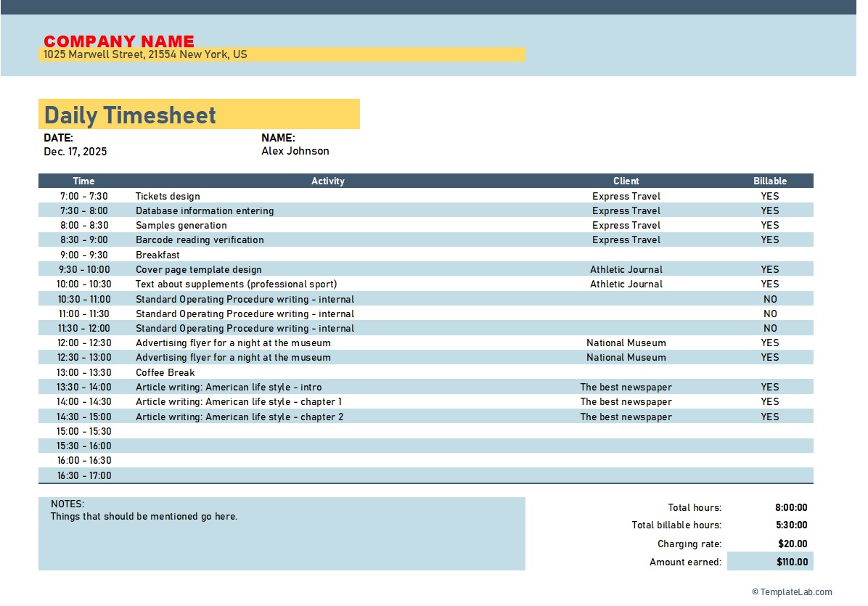Image resolution: width=868 pixels, height=606 pixels.
Task: Select the Samples generation activity
Action: (x=181, y=225)
